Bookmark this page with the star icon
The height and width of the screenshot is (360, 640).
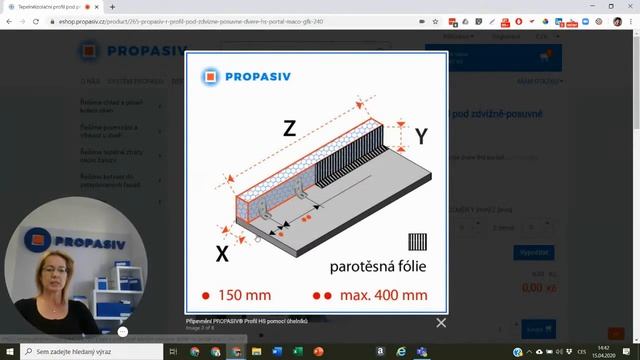coord(435,22)
